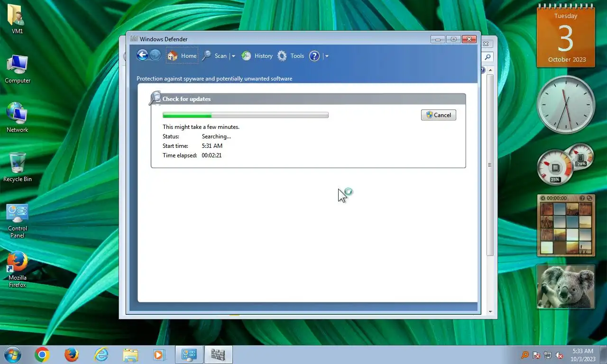This screenshot has width=607, height=364.
Task: Start a scan via the Scan button
Action: pyautogui.click(x=214, y=56)
